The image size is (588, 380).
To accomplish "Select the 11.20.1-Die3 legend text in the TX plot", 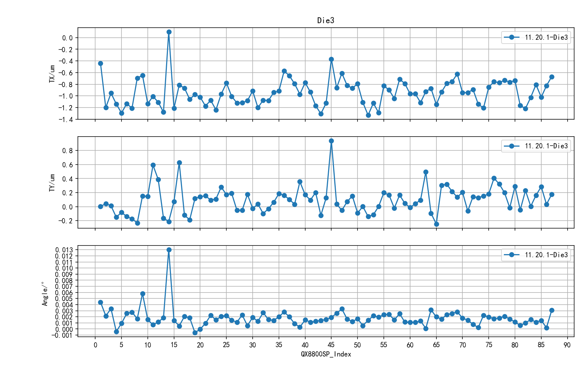I will tap(546, 37).
